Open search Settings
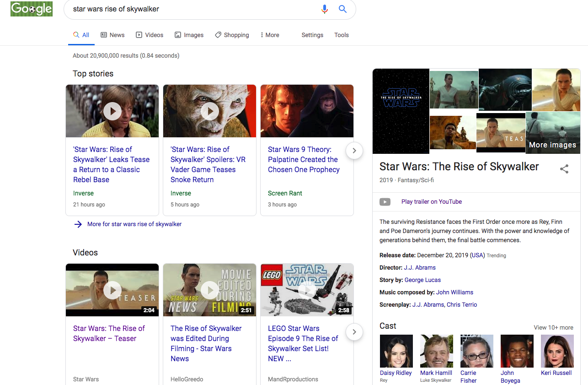 (x=312, y=35)
